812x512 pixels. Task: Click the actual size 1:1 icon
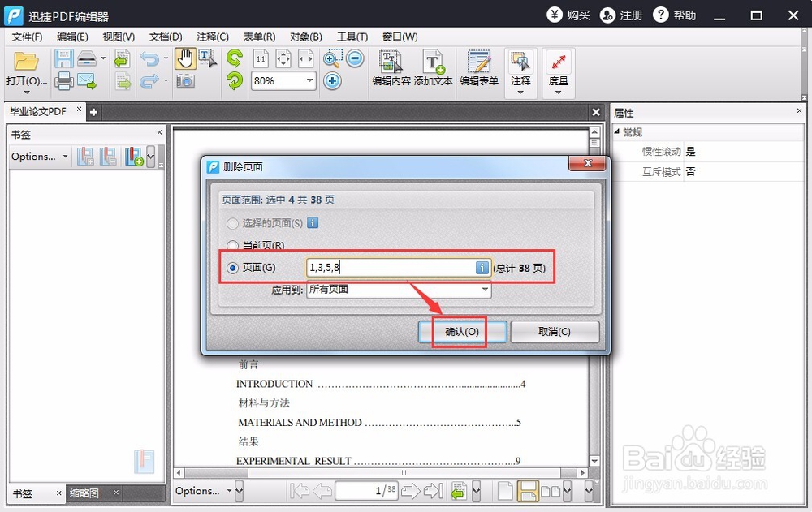(x=261, y=58)
